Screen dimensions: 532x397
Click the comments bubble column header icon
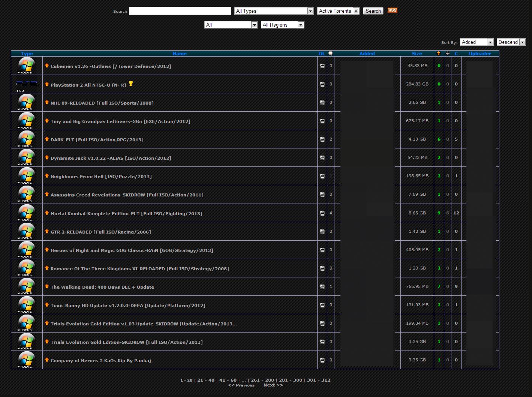click(330, 53)
